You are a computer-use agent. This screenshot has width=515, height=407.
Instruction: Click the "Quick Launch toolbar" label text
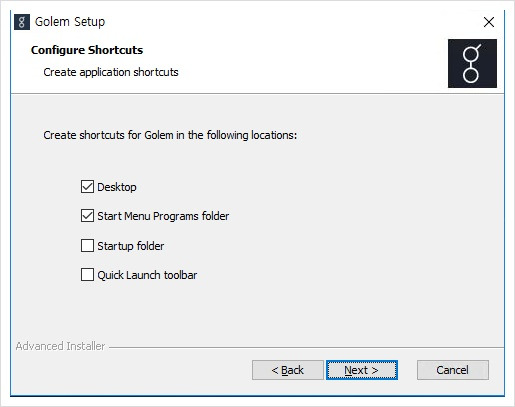147,275
